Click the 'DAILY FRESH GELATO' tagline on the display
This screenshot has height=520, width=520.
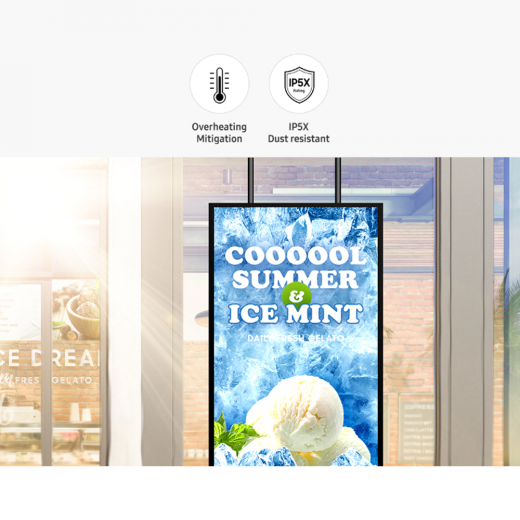pos(296,338)
